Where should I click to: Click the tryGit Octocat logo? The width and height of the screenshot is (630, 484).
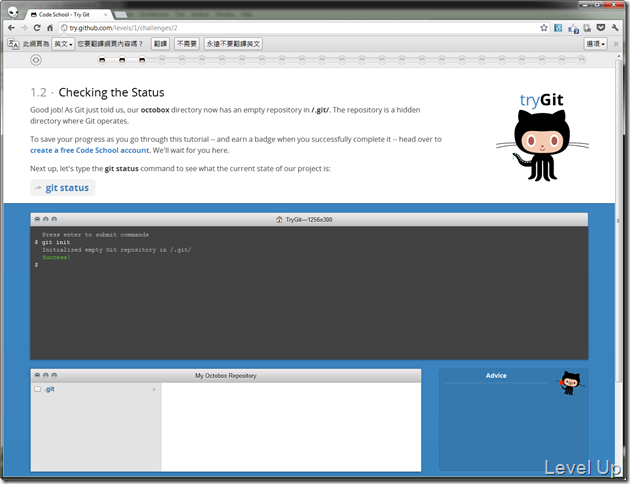click(542, 137)
